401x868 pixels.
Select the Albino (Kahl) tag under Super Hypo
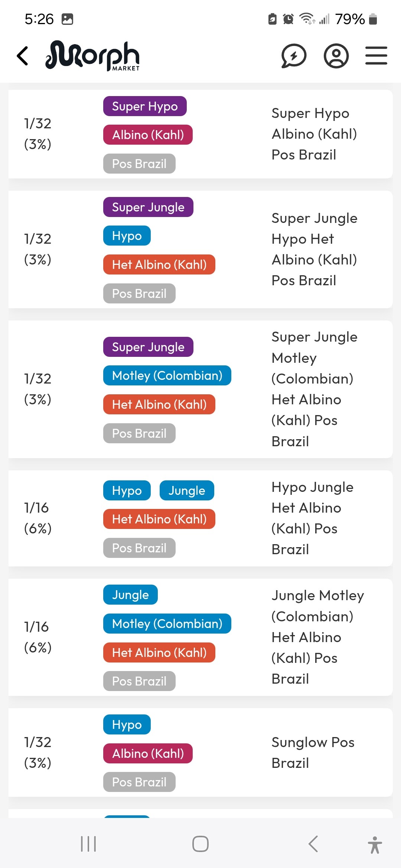click(x=148, y=135)
